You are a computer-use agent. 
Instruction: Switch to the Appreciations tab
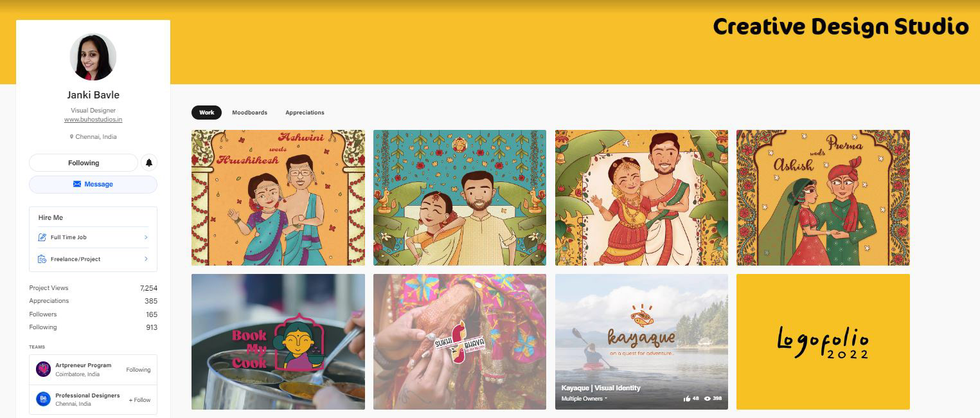coord(305,113)
